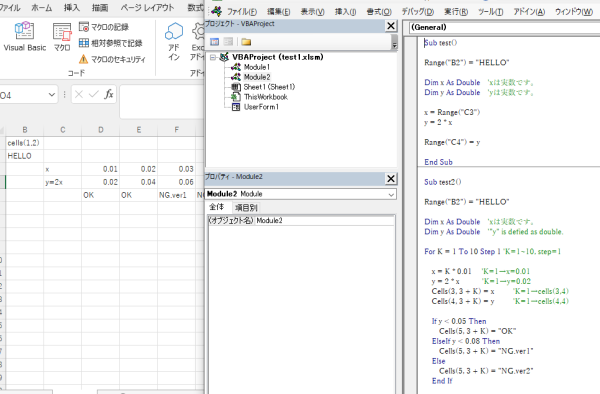Screen dimensions: 600x394
Task: Switch to the Categorized properties tab
Action: 246,208
